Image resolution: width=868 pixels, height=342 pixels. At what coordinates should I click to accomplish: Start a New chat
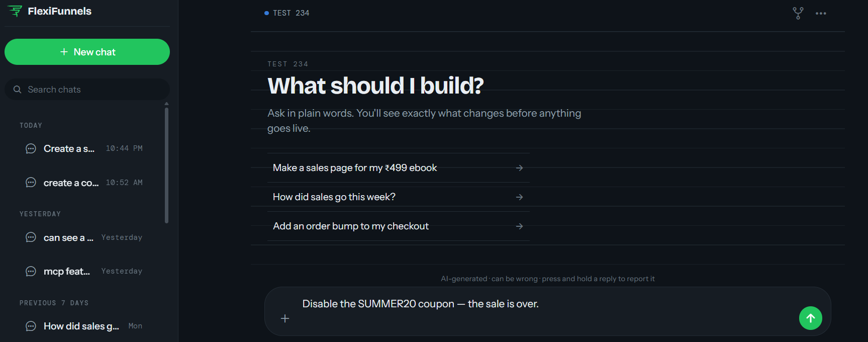[87, 52]
